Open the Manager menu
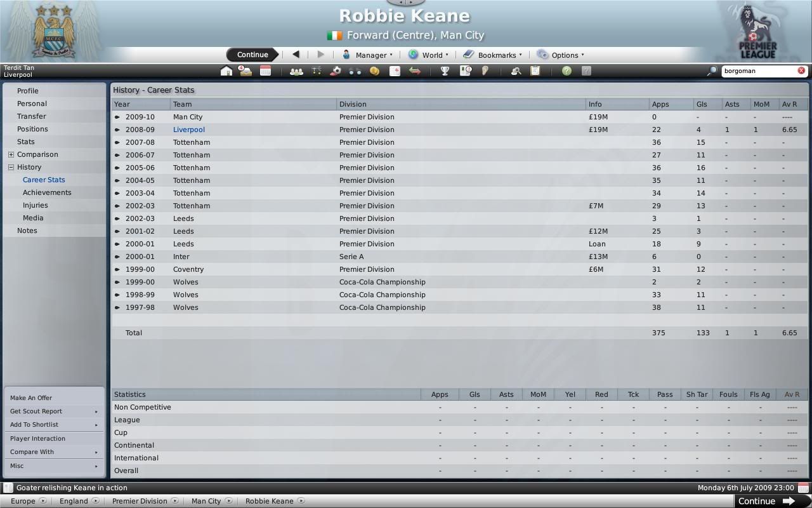This screenshot has height=508, width=812. (367, 55)
